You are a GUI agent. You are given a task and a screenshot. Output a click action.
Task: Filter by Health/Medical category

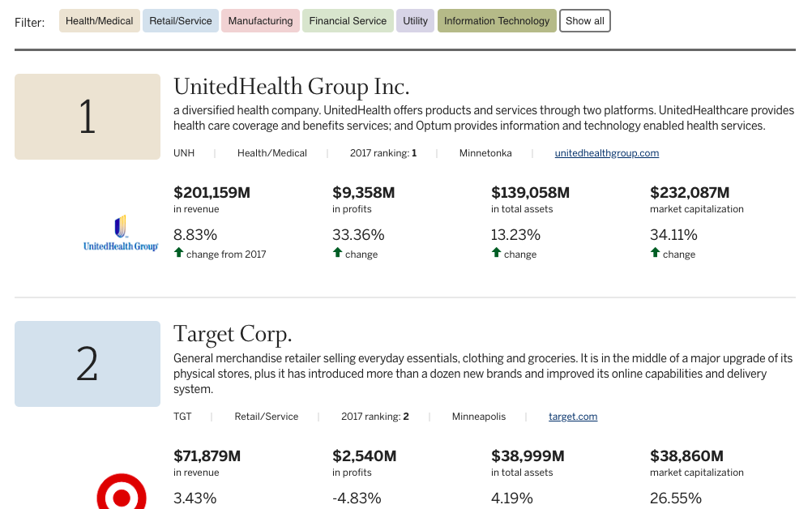click(x=99, y=21)
